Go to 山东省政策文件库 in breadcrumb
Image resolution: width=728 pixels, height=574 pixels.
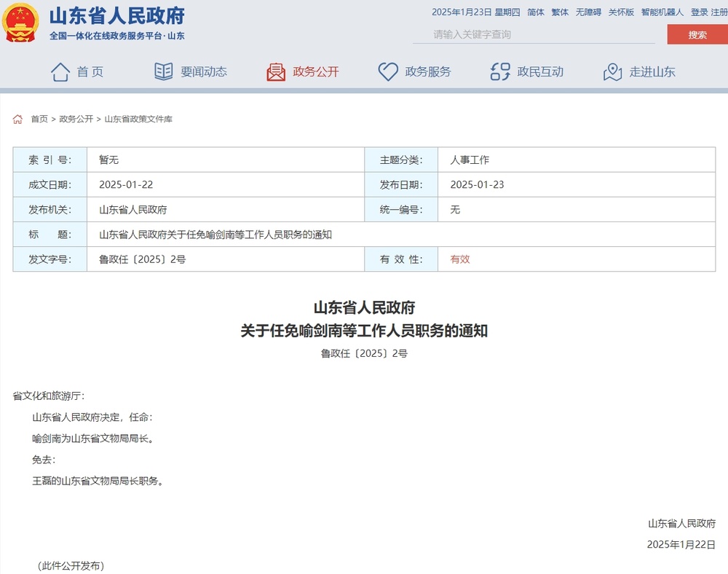[x=138, y=119]
